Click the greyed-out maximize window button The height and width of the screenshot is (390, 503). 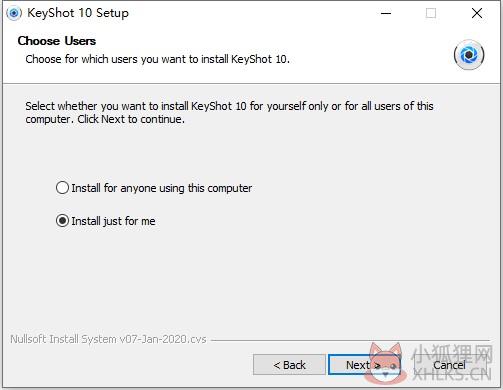tap(431, 13)
